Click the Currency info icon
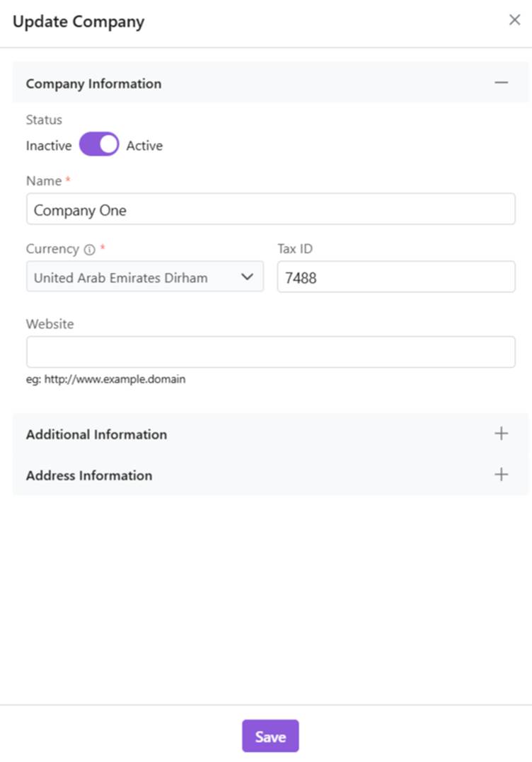This screenshot has height=762, width=532. (89, 250)
